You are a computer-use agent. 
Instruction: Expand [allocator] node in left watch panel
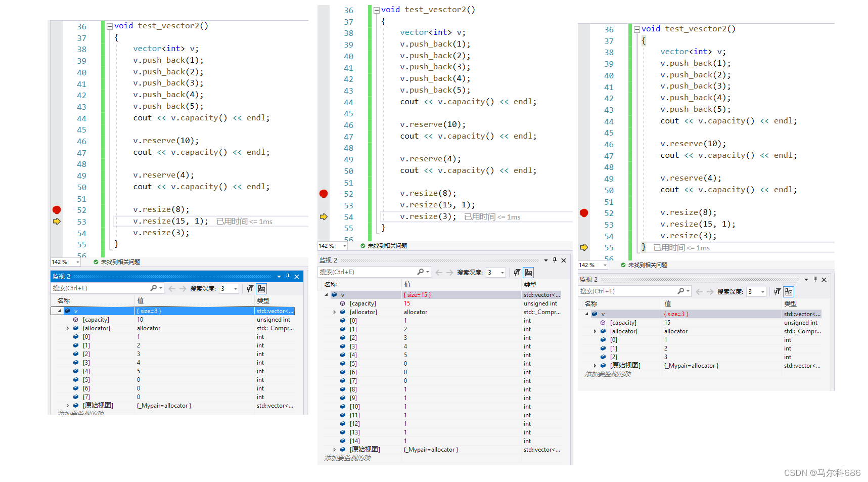pos(68,328)
